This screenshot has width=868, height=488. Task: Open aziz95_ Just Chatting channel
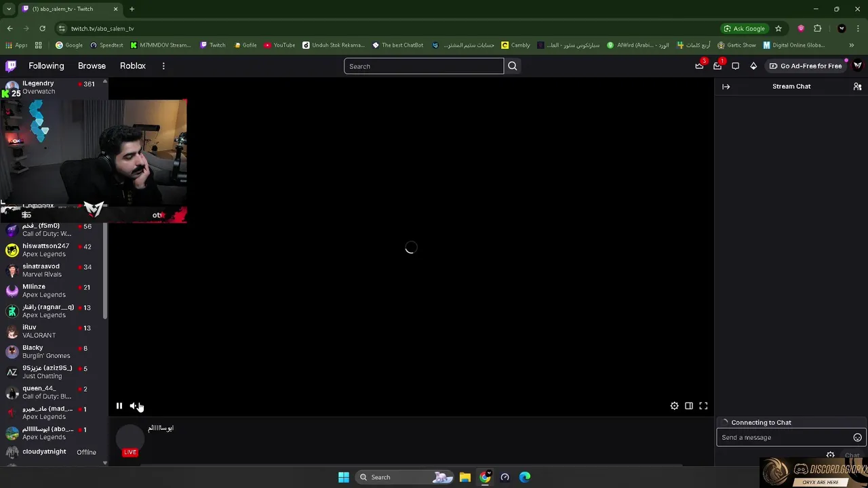[53, 372]
